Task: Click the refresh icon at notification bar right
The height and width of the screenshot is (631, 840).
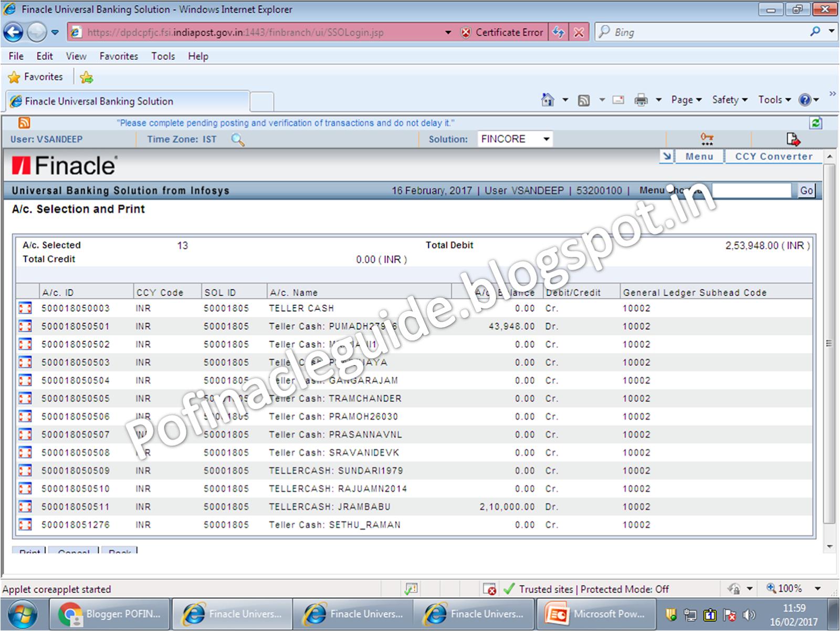Action: tap(816, 122)
